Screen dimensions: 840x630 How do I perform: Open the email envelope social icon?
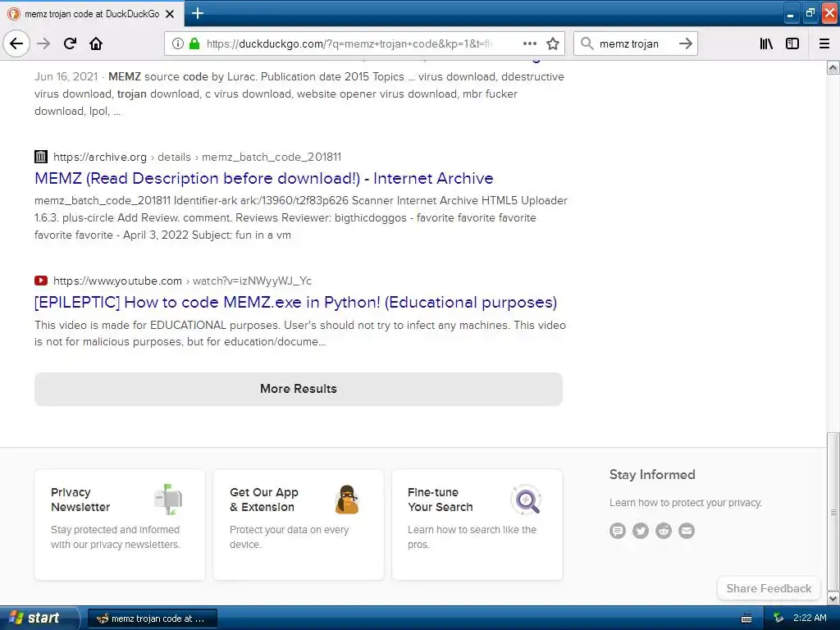coord(687,531)
